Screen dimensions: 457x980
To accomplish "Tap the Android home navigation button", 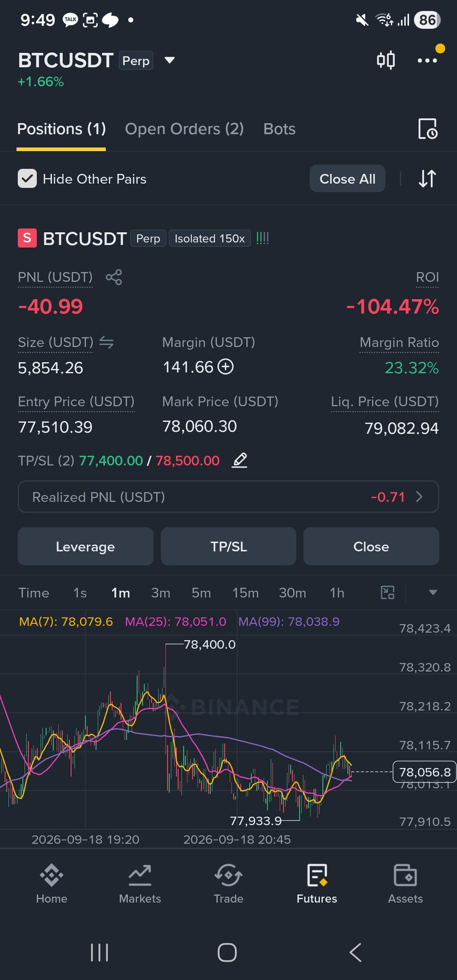I will pos(227,952).
